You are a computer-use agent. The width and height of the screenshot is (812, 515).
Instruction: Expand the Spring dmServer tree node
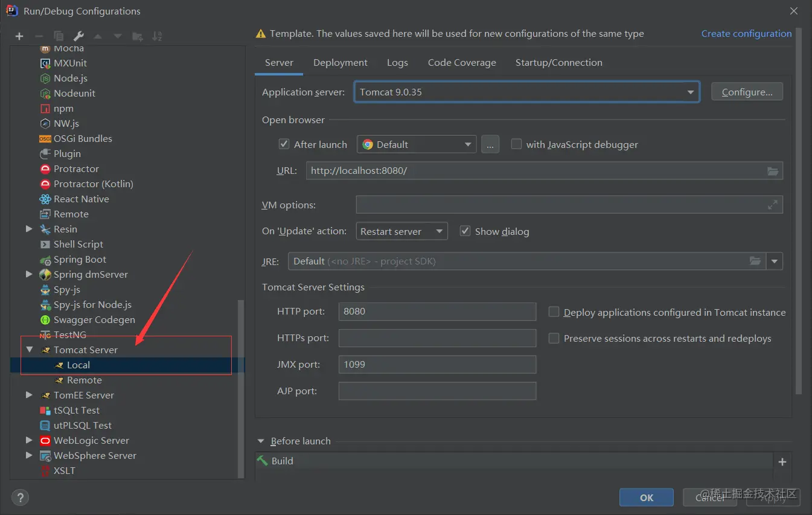(29, 275)
